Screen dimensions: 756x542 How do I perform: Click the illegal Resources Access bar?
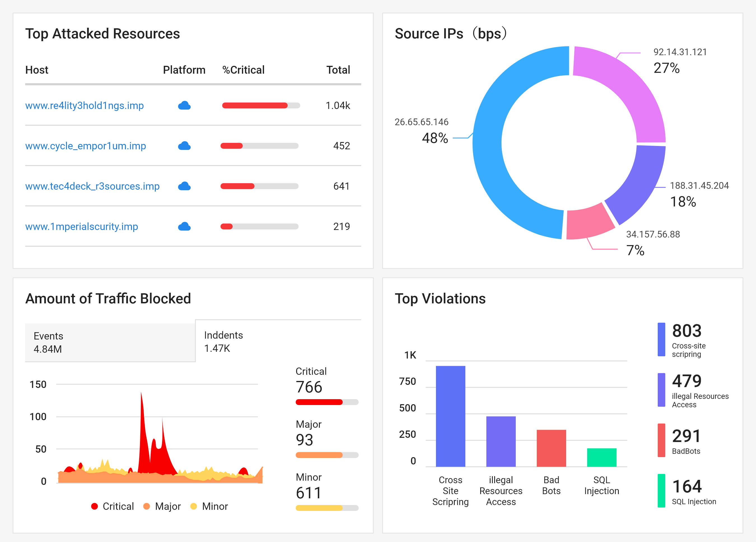501,442
